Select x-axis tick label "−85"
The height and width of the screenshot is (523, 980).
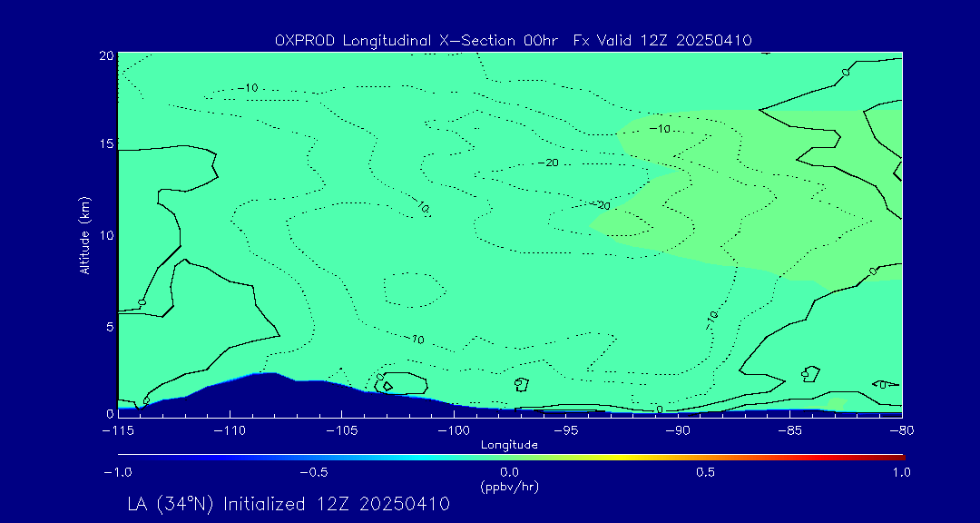(x=790, y=430)
